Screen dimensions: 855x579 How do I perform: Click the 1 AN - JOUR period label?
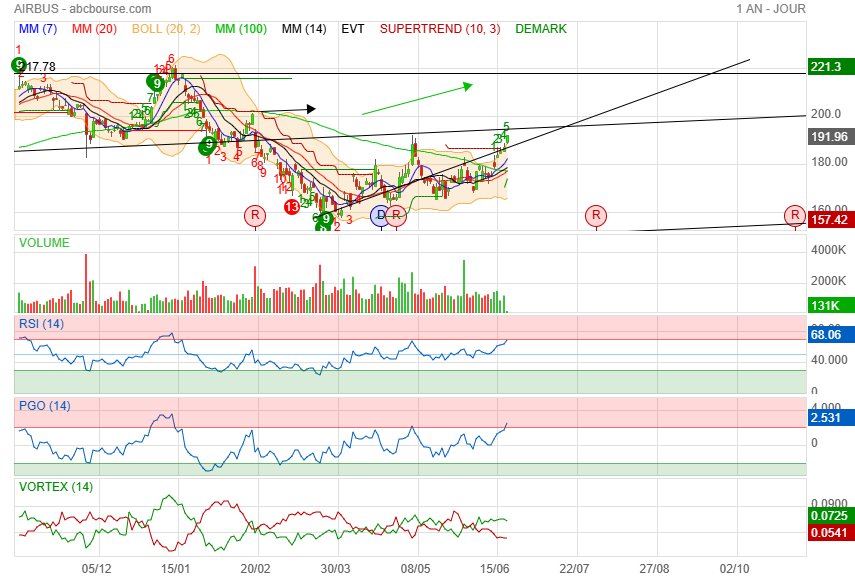(x=770, y=9)
